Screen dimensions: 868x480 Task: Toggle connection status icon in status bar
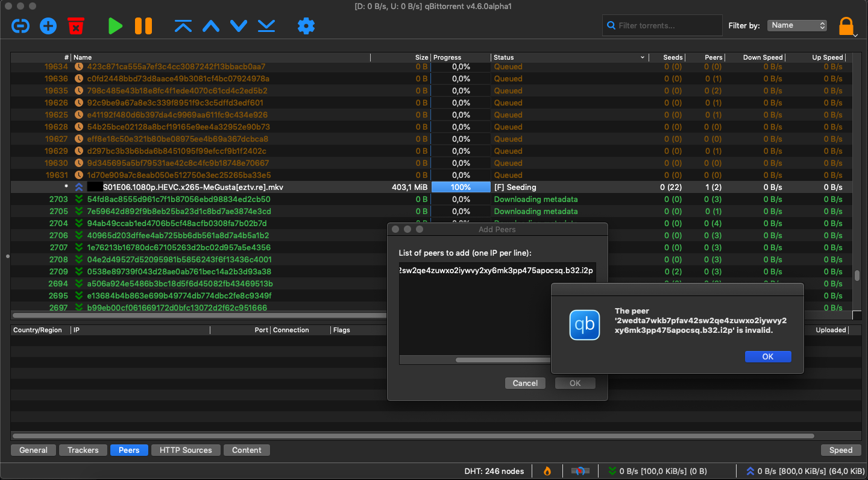[579, 471]
